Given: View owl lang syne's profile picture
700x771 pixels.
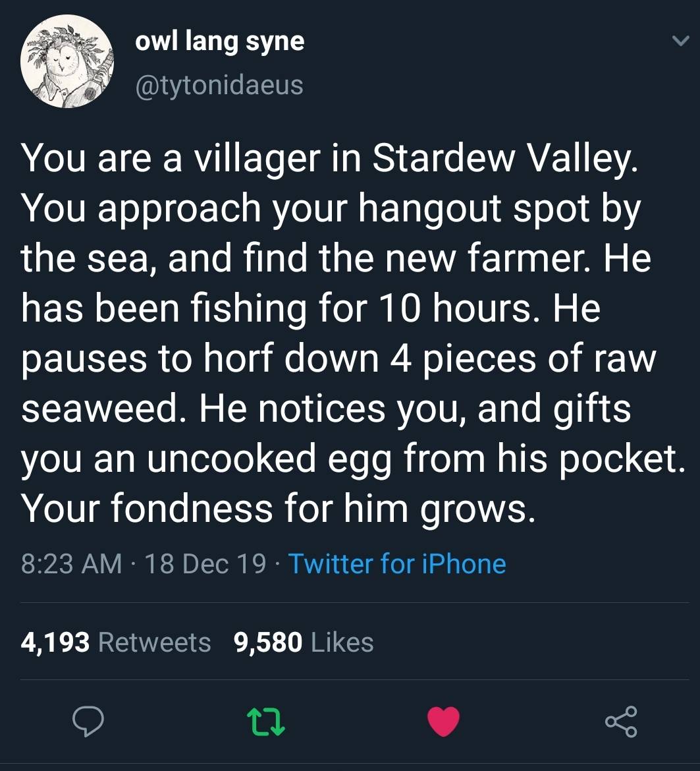Looking at the screenshot, I should 66,63.
